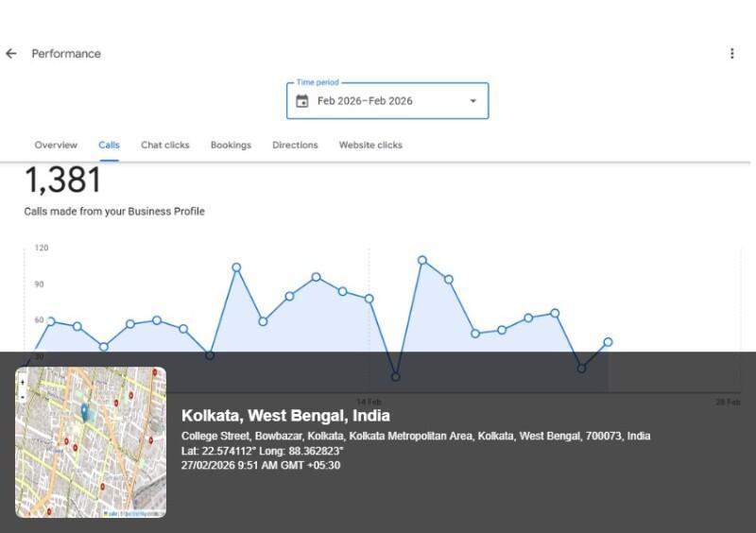Click the blue location pin on map
Viewport: 756px width, 533px height.
pyautogui.click(x=84, y=412)
